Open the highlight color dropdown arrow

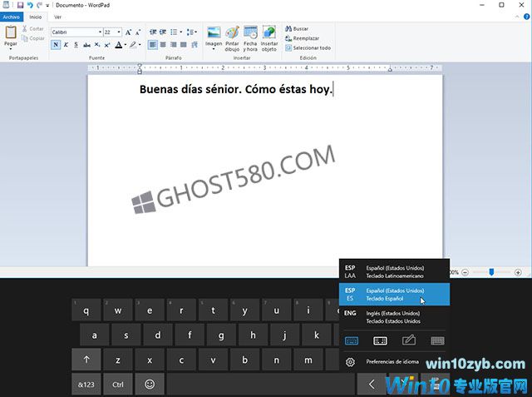(140, 44)
